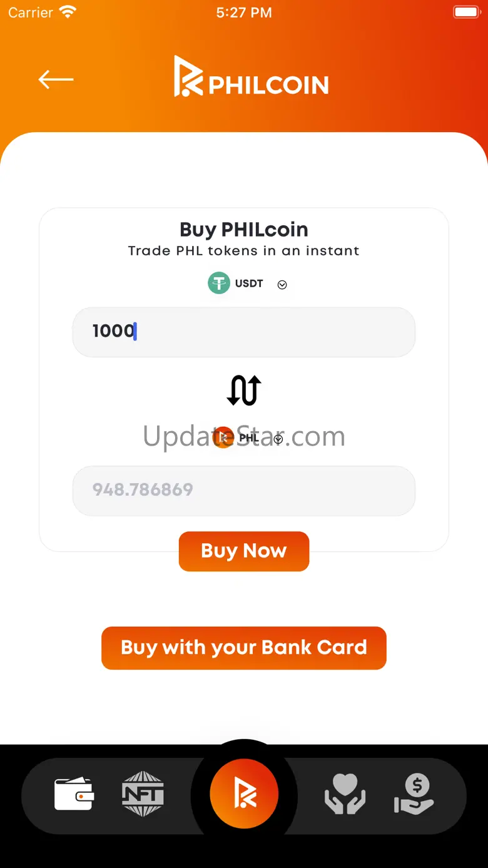Swap currencies with the up-down arrows
The image size is (488, 868).
point(244,391)
